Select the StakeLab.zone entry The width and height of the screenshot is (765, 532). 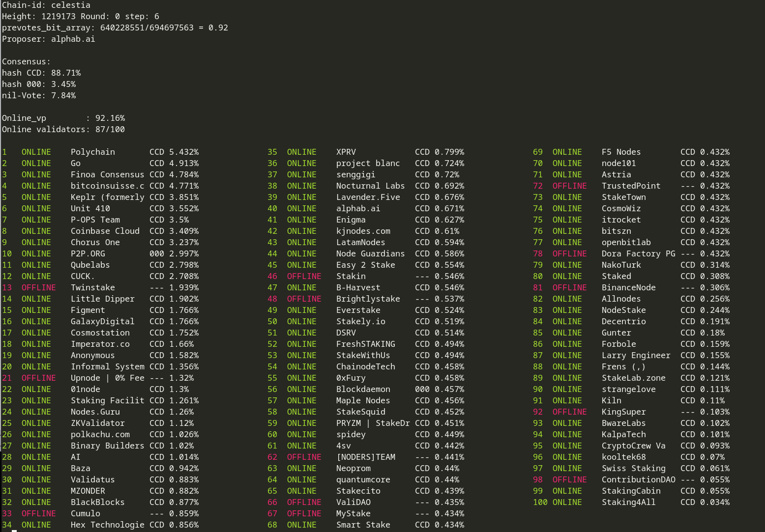(634, 378)
